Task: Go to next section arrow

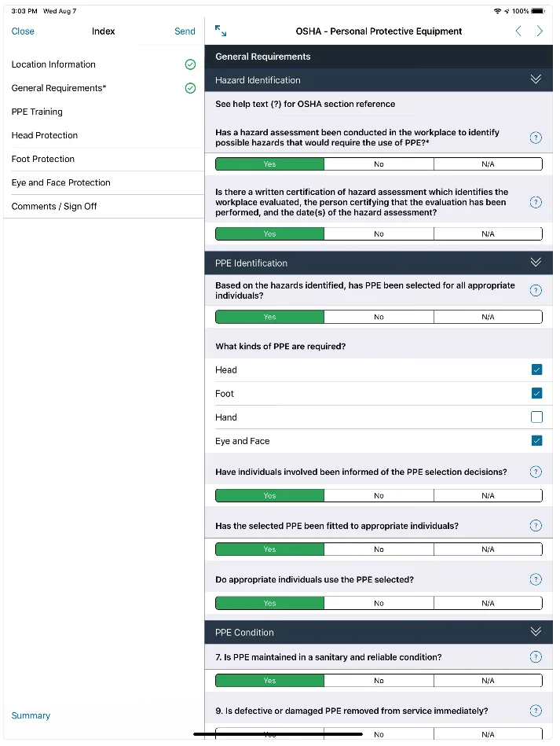Action: (x=540, y=31)
